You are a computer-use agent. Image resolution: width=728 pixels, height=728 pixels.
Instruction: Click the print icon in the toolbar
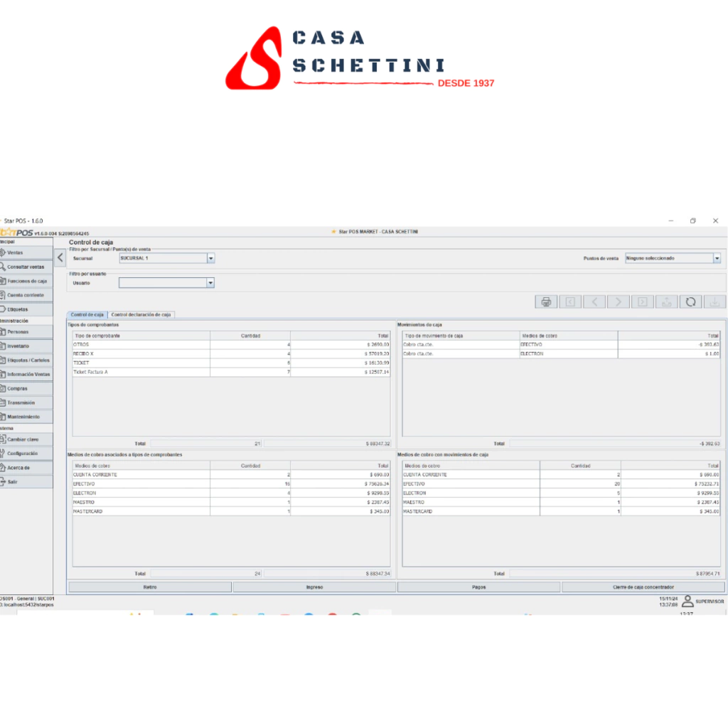pos(546,301)
